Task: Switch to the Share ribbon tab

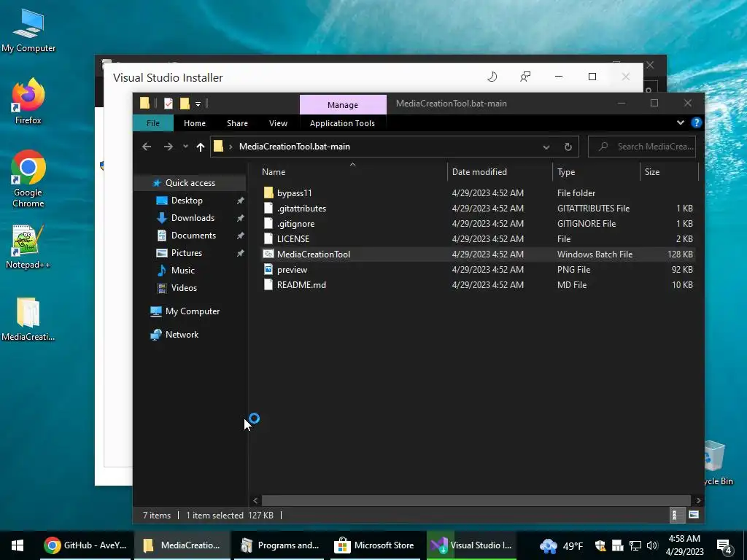Action: coord(237,123)
